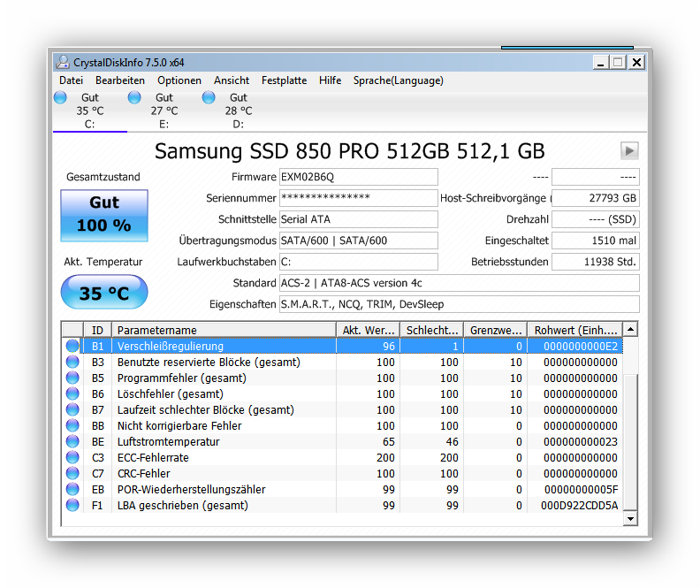Click status orb of attribute BE
700x588 pixels.
tap(72, 441)
